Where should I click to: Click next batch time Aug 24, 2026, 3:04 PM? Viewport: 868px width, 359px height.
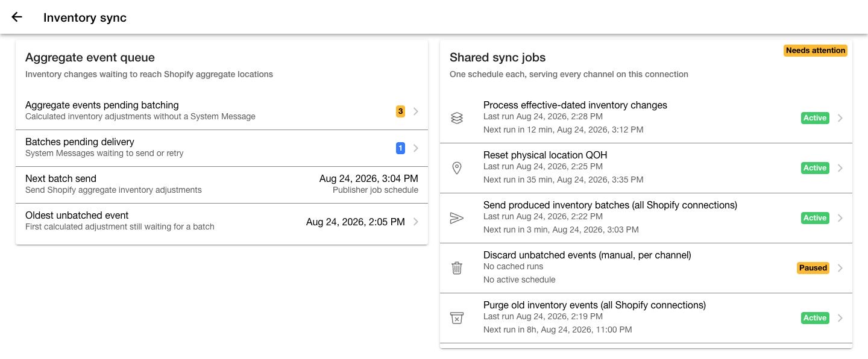(369, 178)
